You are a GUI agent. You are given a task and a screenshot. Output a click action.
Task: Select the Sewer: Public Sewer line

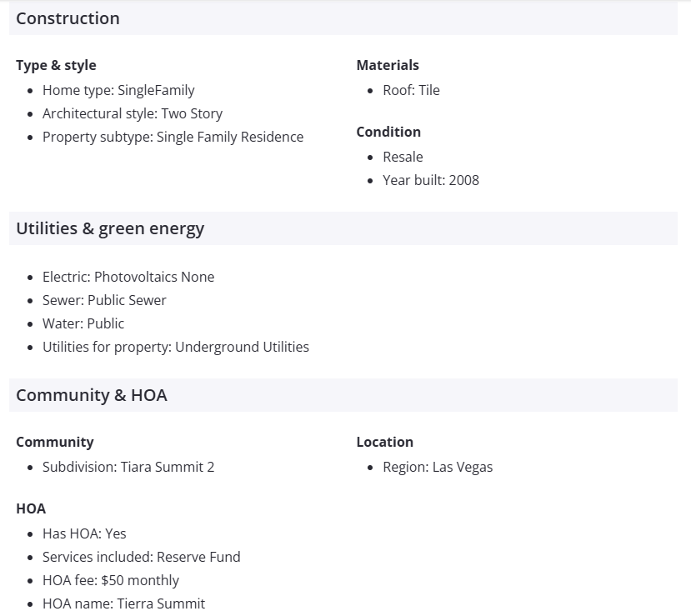pos(104,300)
